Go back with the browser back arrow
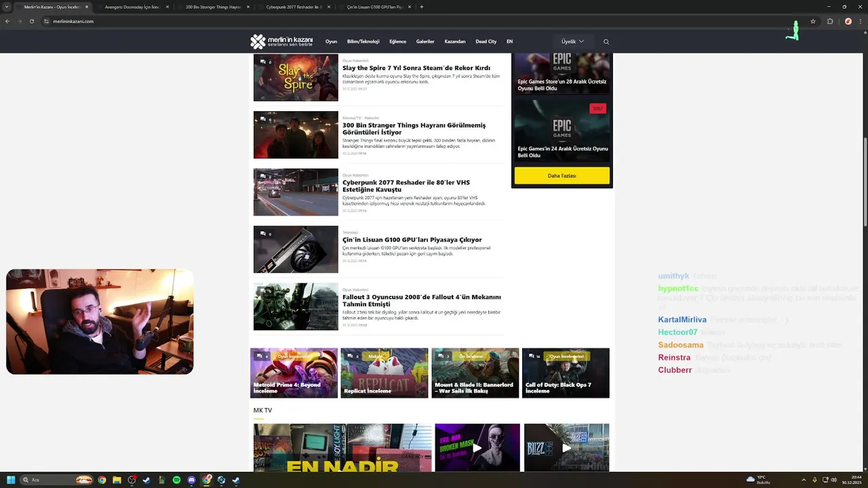Screen dimensions: 868x488 [x=7, y=21]
